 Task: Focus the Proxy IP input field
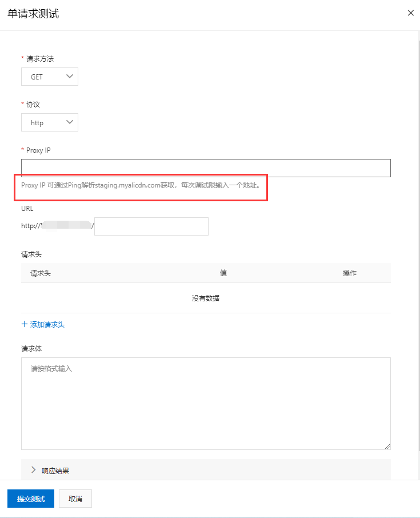click(x=206, y=168)
